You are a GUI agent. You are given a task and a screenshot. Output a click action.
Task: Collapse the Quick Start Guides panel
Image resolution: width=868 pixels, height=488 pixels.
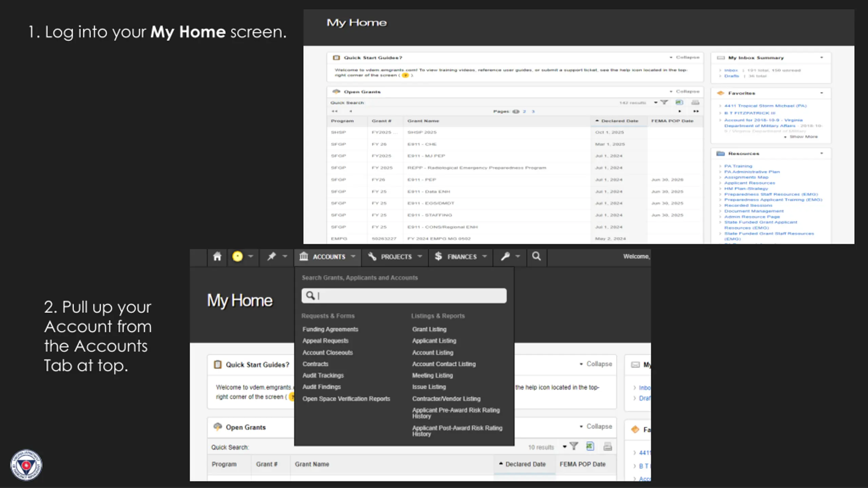point(596,364)
